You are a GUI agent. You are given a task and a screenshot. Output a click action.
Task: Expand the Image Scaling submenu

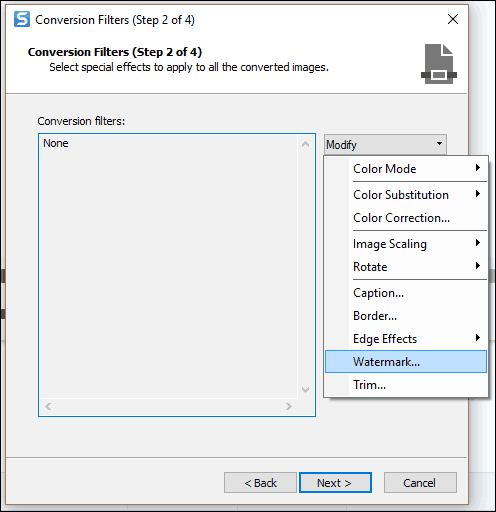[x=406, y=244]
